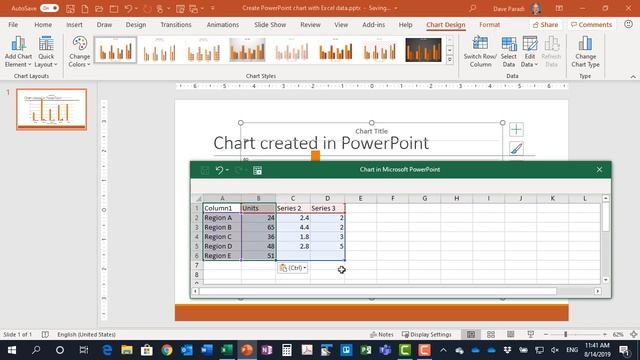
Task: Open Display Settings in status bar
Action: [x=427, y=334]
